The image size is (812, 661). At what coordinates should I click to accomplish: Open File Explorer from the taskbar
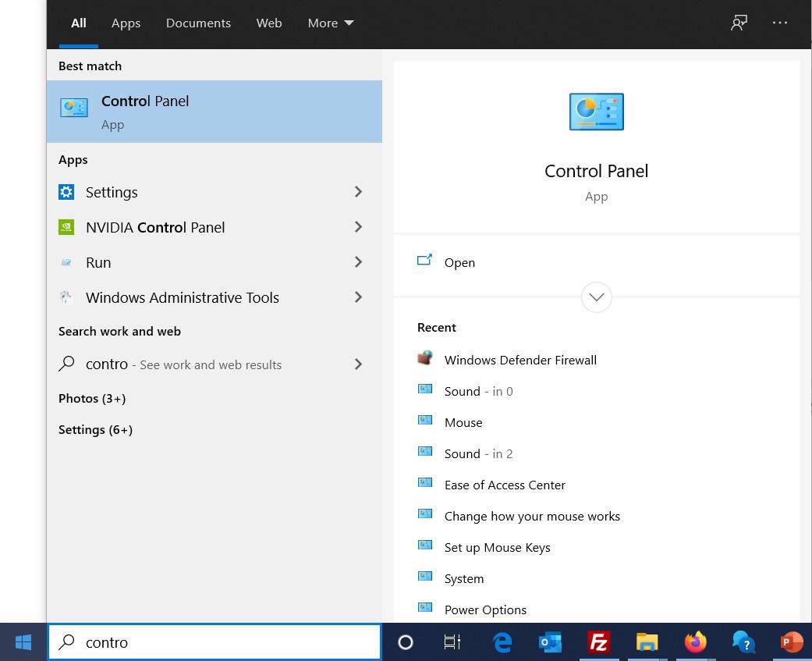(647, 642)
